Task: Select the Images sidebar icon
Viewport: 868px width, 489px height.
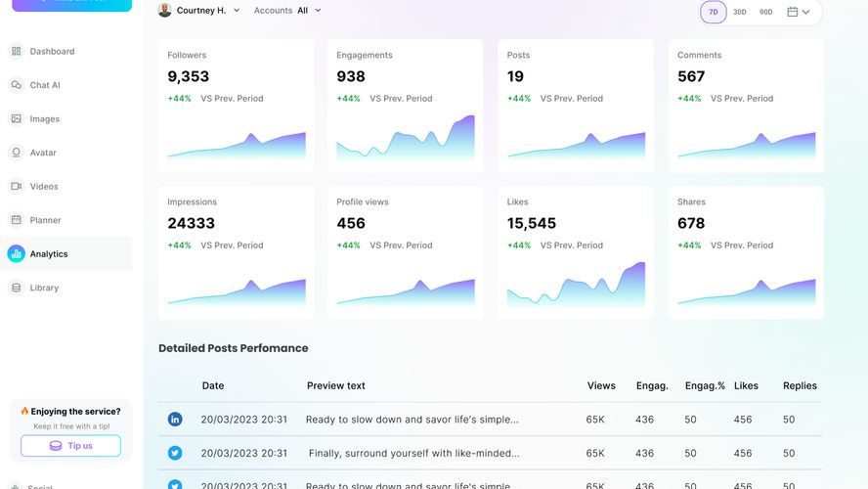Action: pos(17,118)
